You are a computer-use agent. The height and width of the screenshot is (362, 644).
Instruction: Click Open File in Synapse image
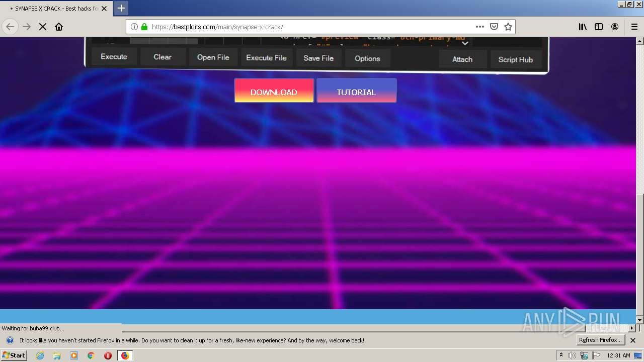pyautogui.click(x=213, y=57)
